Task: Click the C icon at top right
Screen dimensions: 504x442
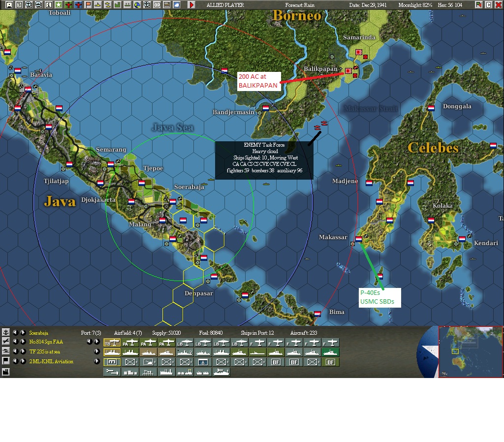Action: tap(489, 5)
